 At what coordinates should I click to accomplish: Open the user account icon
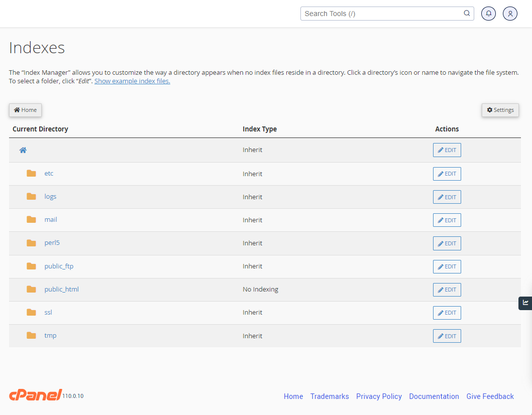(x=510, y=14)
